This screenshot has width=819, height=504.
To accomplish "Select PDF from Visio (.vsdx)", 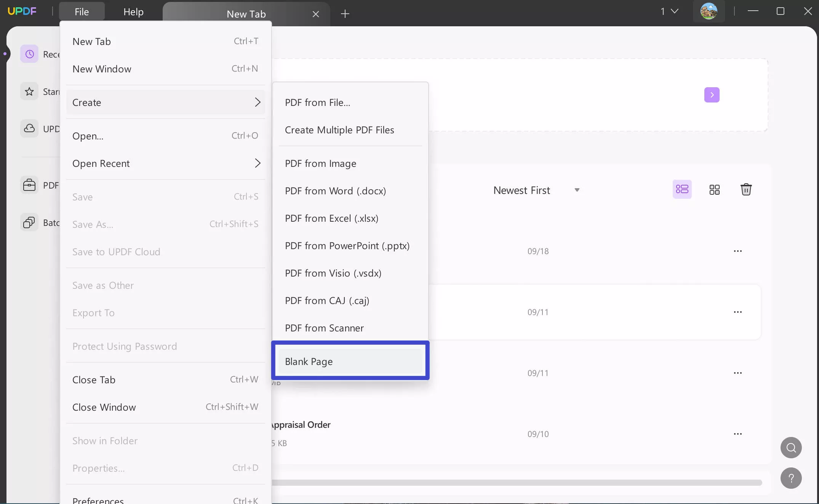I will click(350, 273).
